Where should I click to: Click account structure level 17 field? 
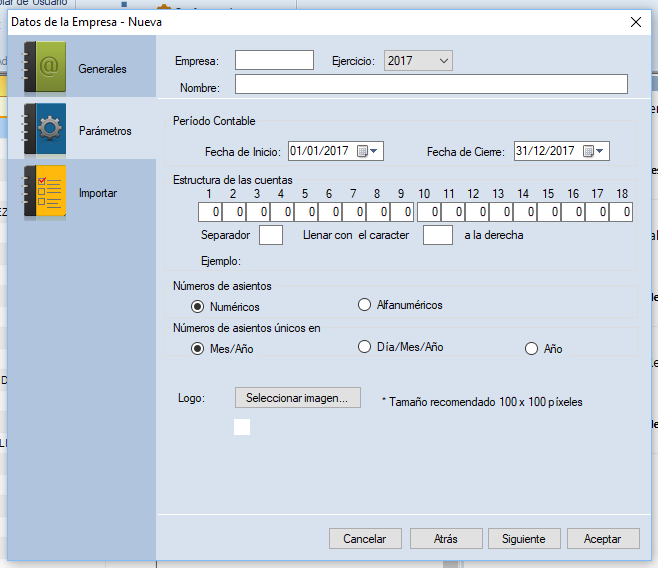pos(596,212)
